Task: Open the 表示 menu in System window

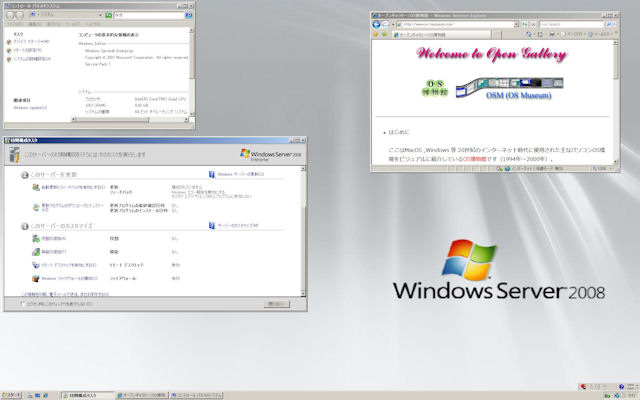Action: click(x=53, y=24)
